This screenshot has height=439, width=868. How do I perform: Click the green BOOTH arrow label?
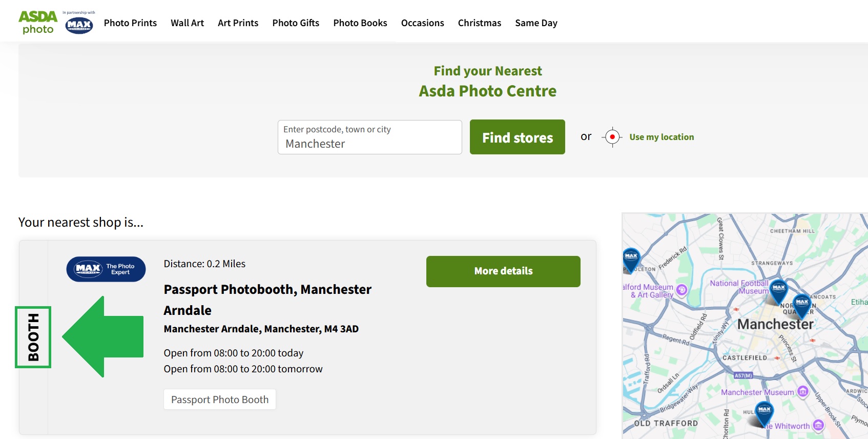pos(33,337)
